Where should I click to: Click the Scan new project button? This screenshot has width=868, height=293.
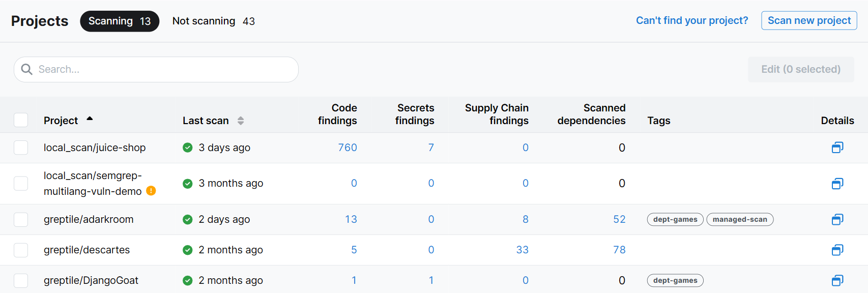pyautogui.click(x=809, y=20)
